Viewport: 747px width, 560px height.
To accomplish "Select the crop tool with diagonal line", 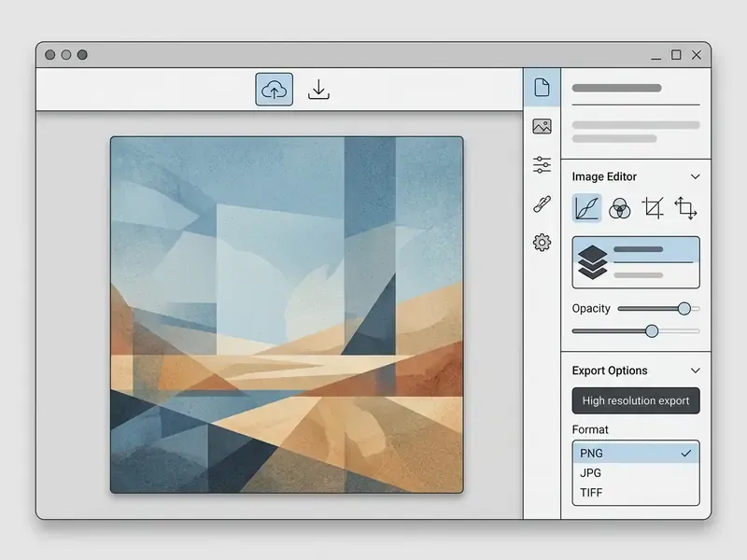I will click(653, 208).
